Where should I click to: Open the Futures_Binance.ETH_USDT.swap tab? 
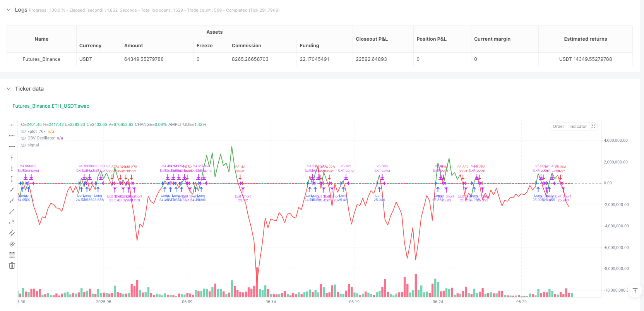51,106
